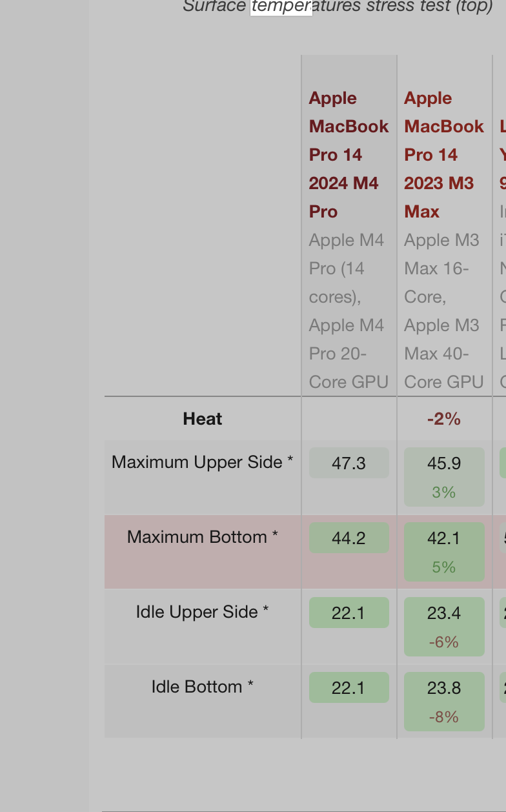Click the 47.3 Maximum Upper Side value
The width and height of the screenshot is (506, 812).
point(349,463)
